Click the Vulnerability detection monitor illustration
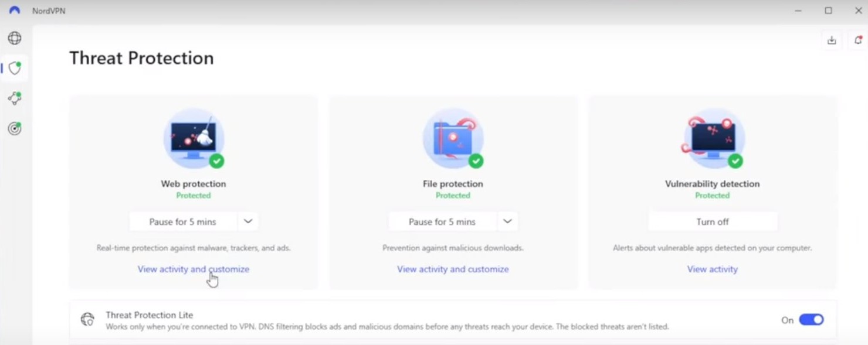Viewport: 868px width, 345px height. [713, 139]
